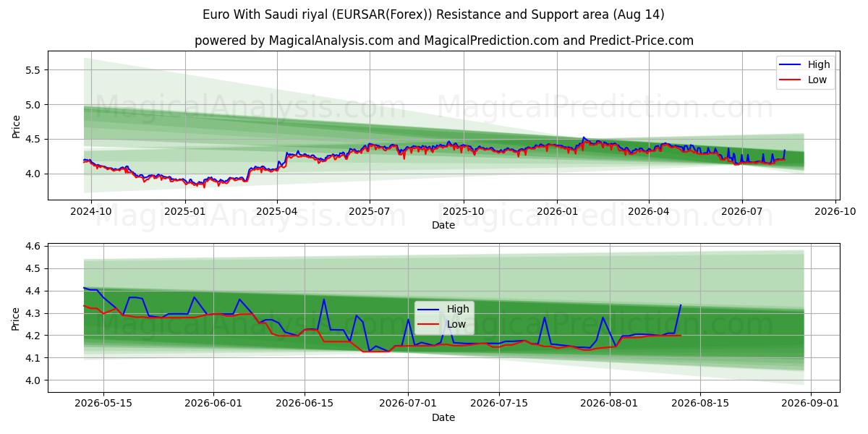Image resolution: width=868 pixels, height=434 pixels.
Task: Click the '2026-10' tick on the top axis
Action: click(835, 210)
